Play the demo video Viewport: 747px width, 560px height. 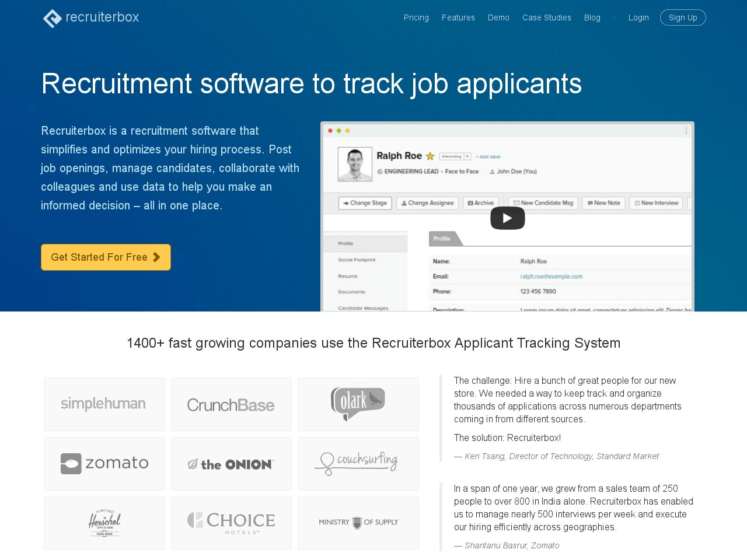pyautogui.click(x=507, y=218)
